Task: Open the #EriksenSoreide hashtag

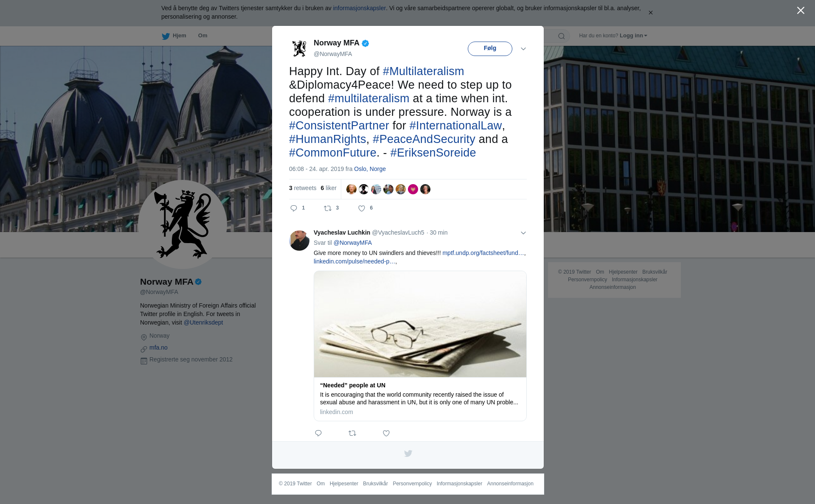Action: [x=433, y=153]
